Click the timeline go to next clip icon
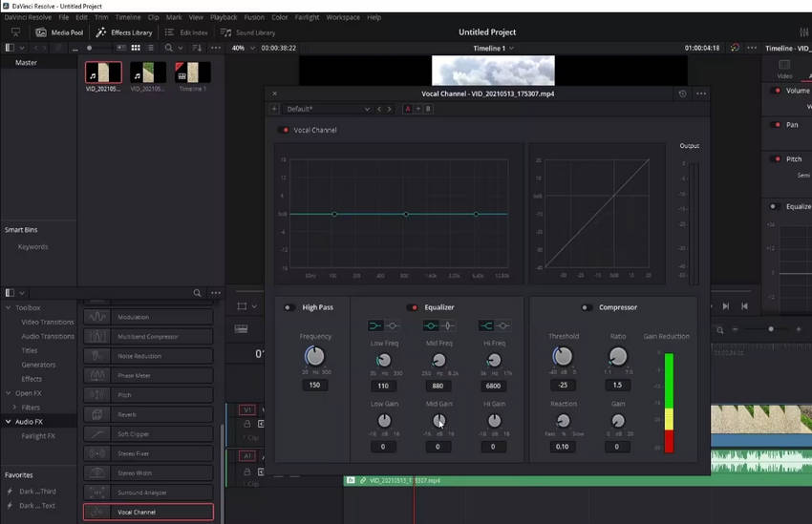 tap(726, 306)
